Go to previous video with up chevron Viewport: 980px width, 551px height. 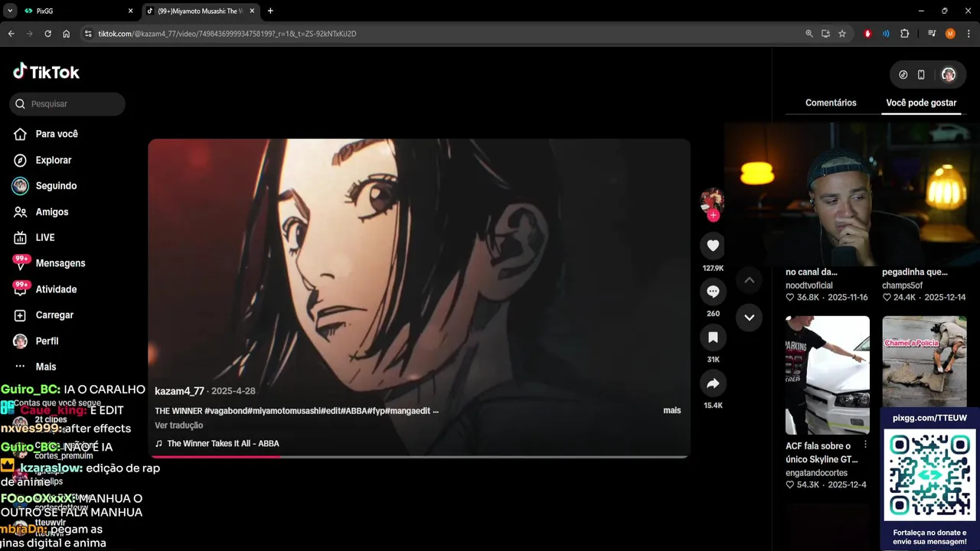click(x=750, y=280)
